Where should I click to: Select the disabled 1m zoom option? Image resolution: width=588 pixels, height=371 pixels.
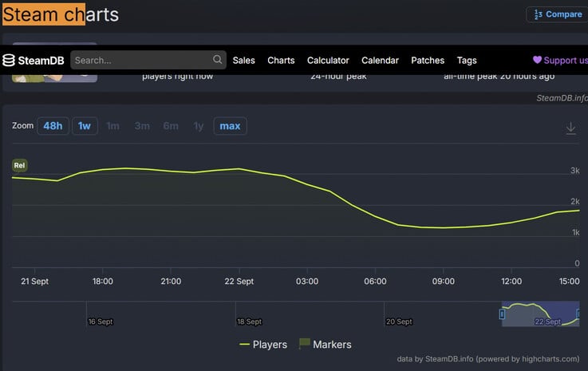point(112,126)
